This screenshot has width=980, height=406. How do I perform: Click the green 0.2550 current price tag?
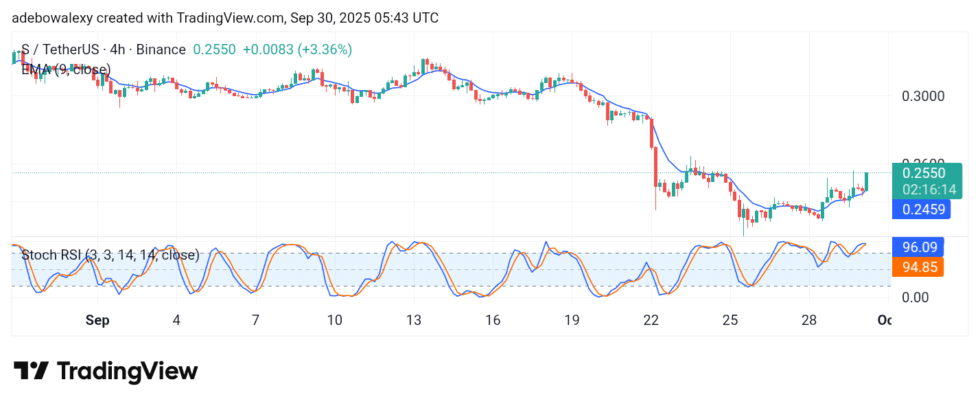(x=924, y=173)
